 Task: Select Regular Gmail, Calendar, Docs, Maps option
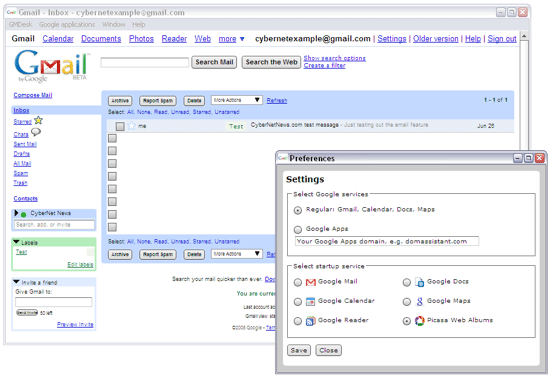[x=298, y=210]
